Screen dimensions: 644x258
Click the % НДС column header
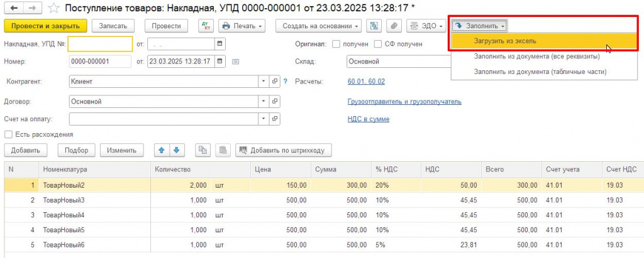click(x=396, y=169)
